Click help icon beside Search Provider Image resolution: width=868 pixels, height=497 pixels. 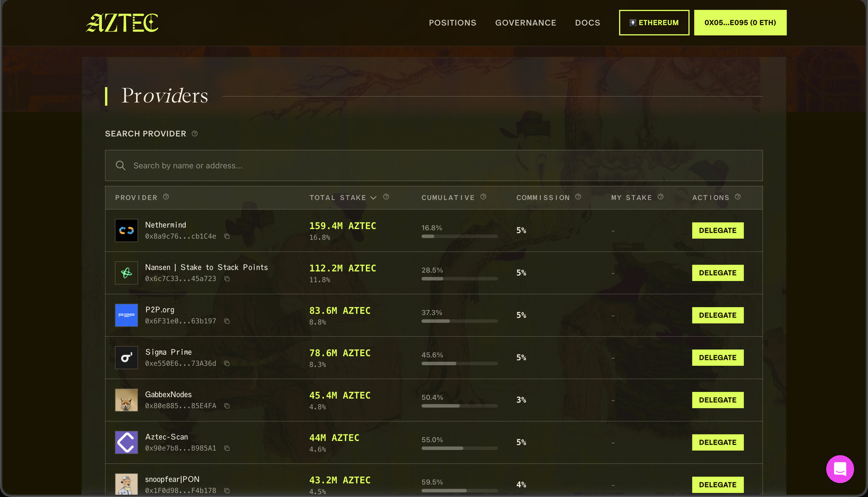[194, 134]
